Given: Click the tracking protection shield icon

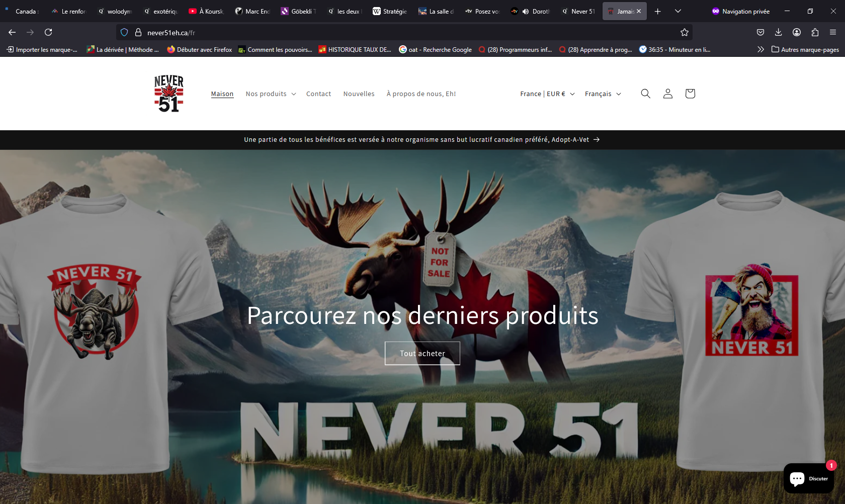Looking at the screenshot, I should [124, 32].
